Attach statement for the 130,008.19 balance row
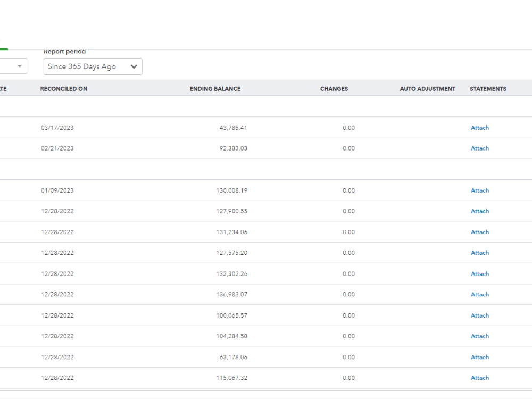 click(480, 190)
